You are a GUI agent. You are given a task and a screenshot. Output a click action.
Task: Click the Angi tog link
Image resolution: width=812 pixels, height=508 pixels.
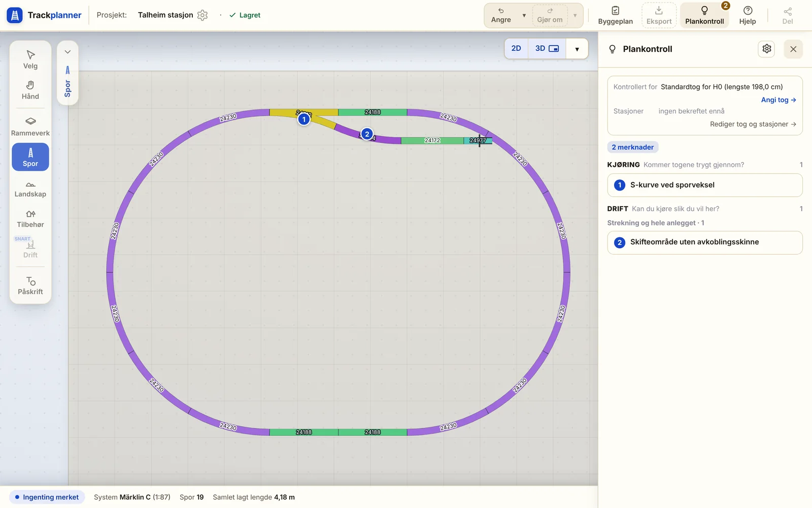click(x=779, y=100)
